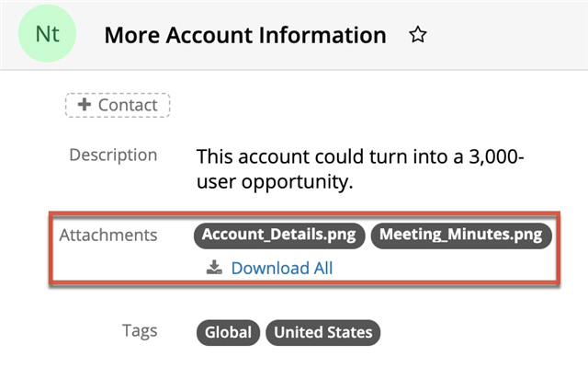This screenshot has width=588, height=368.
Task: Click the word 'Contact' in the dashed button
Action: [x=128, y=105]
